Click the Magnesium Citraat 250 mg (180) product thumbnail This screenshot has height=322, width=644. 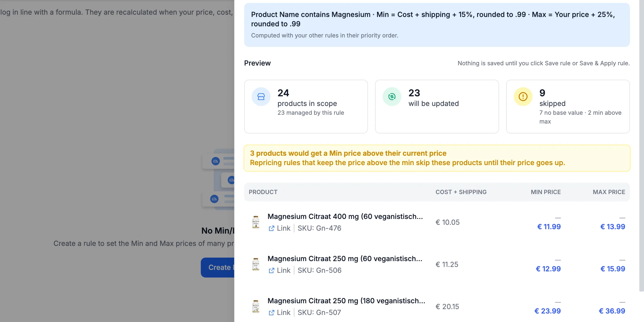pos(256,306)
